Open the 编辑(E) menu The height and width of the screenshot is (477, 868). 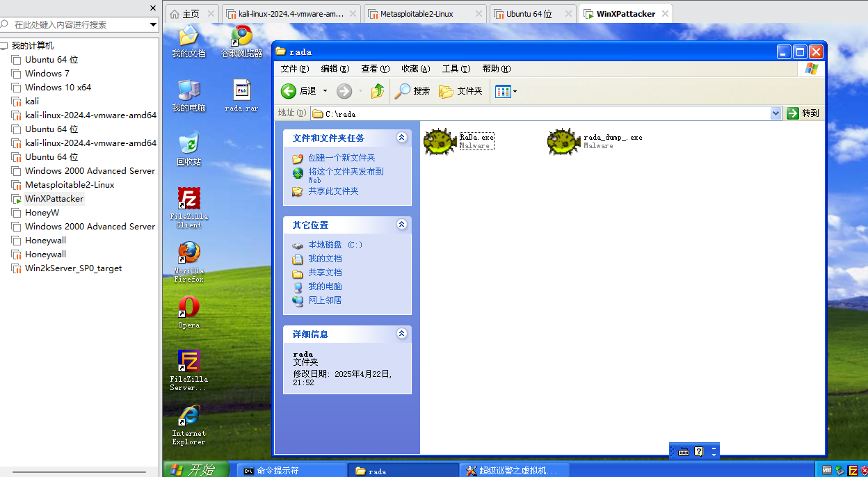[335, 69]
